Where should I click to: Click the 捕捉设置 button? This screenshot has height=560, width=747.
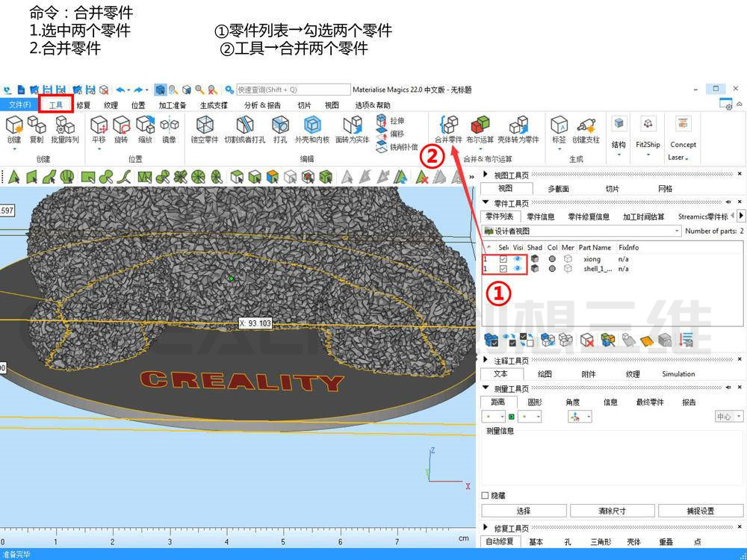coord(701,511)
